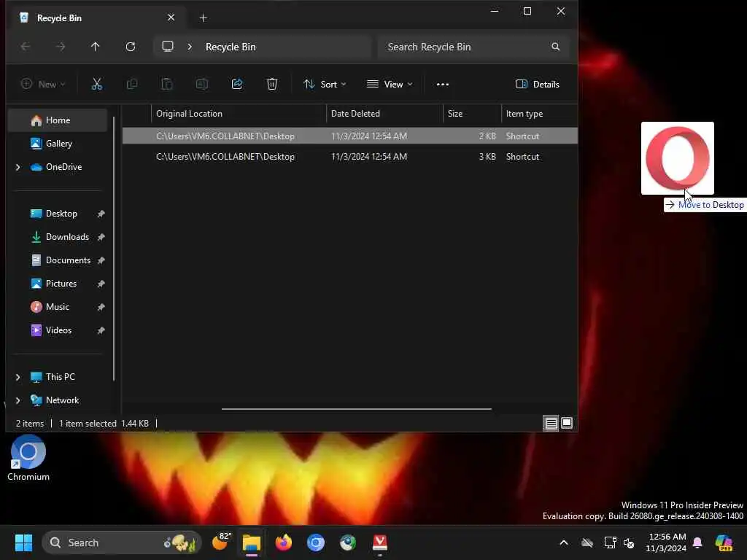Click the Copy icon in toolbar
Image resolution: width=747 pixels, height=560 pixels.
tap(132, 85)
